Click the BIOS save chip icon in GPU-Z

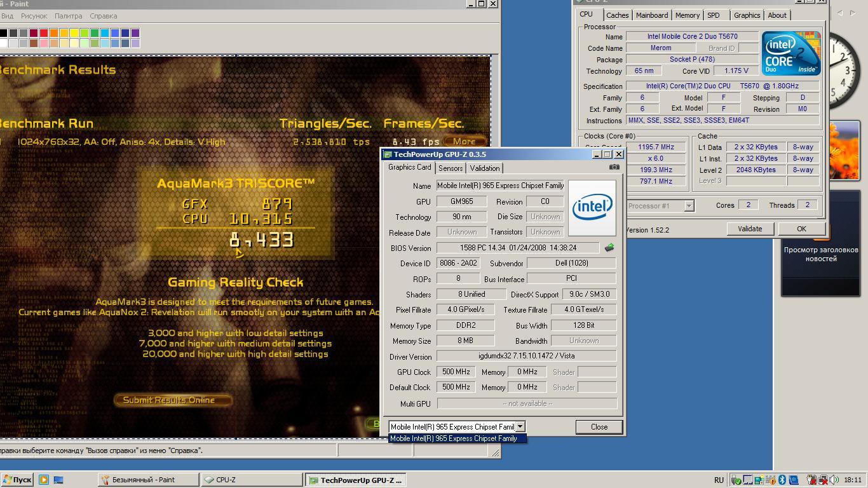pyautogui.click(x=609, y=248)
